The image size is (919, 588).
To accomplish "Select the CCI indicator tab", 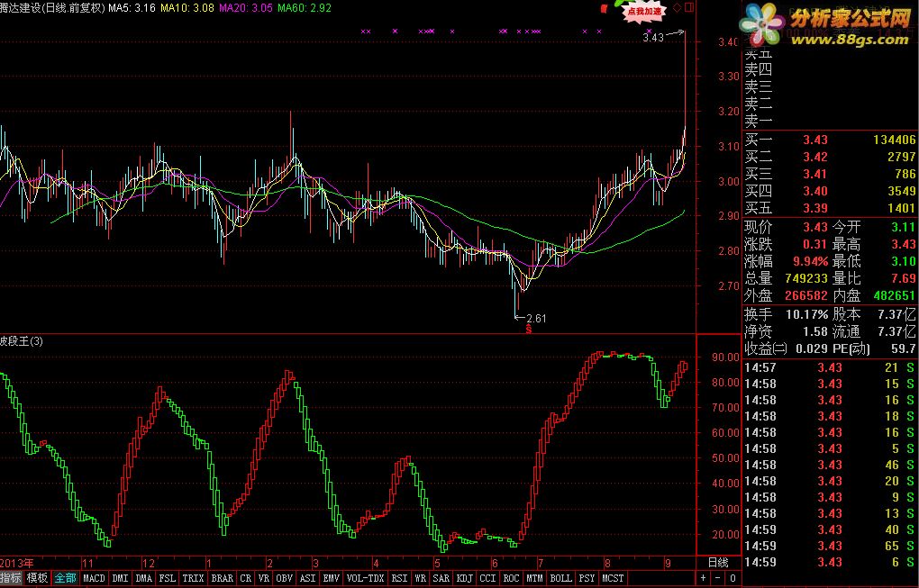I will click(487, 578).
